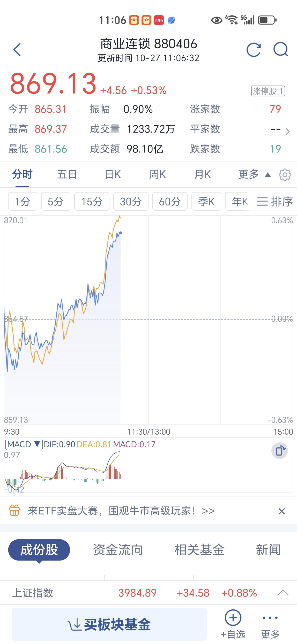Tap the back arrow icon
Image resolution: width=297 pixels, height=644 pixels.
[17, 50]
